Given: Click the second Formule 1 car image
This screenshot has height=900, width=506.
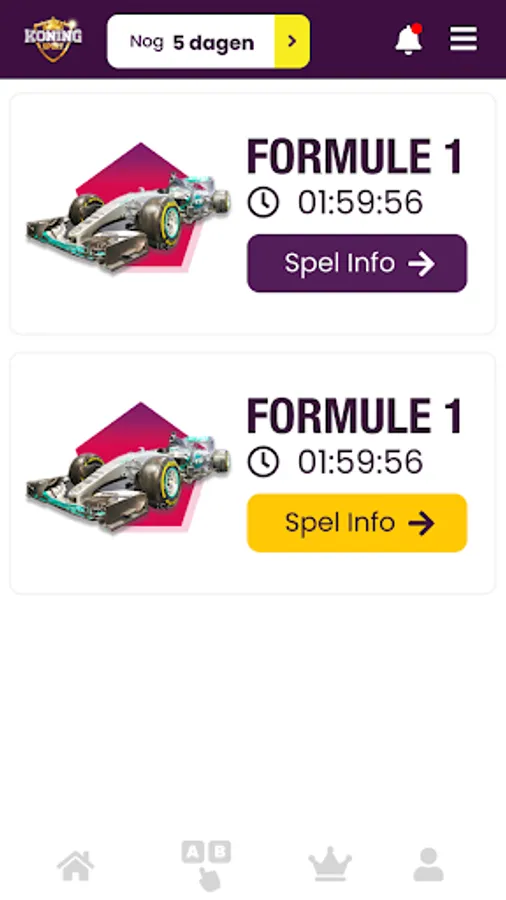Looking at the screenshot, I should pos(129,467).
